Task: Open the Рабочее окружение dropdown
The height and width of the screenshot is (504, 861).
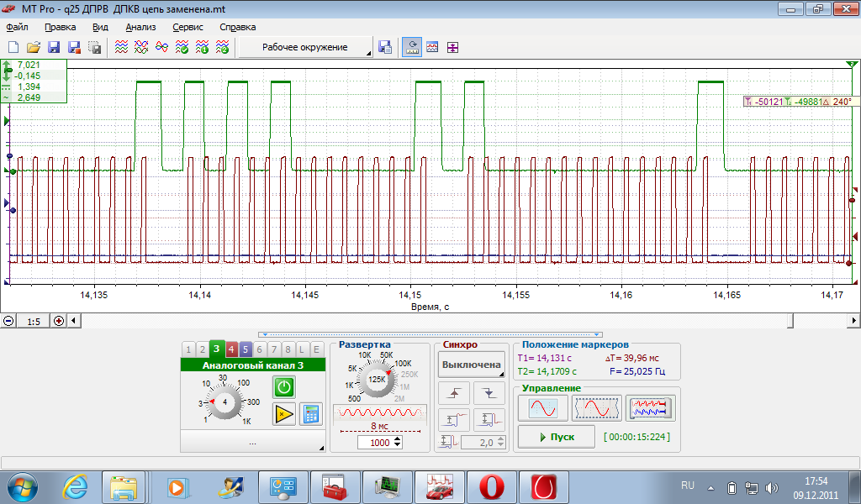Action: pyautogui.click(x=305, y=47)
